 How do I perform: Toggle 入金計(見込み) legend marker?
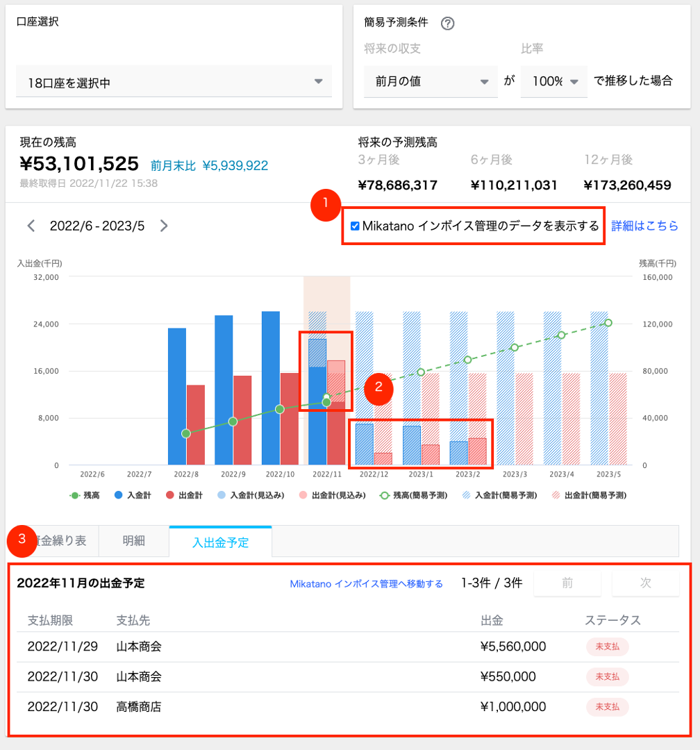pyautogui.click(x=222, y=495)
